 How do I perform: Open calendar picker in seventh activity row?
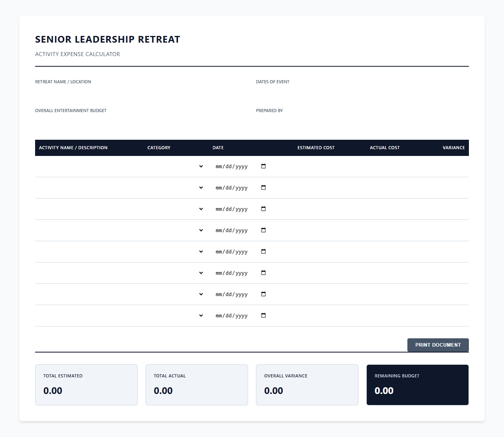tap(263, 294)
